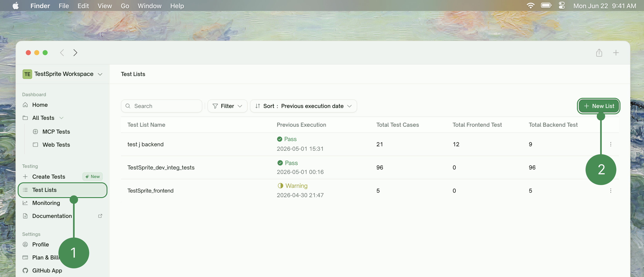Viewport: 644px width, 277px height.
Task: Open the Window menu
Action: (149, 6)
